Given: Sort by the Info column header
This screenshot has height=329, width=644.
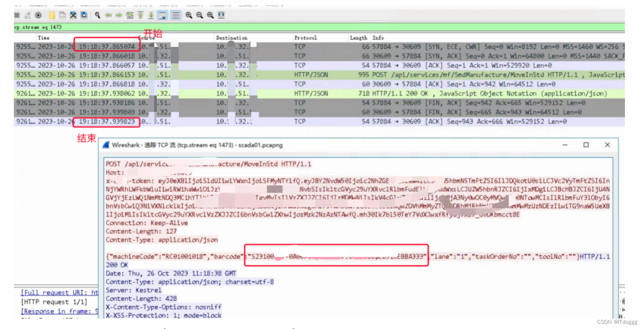Looking at the screenshot, I should click(378, 38).
